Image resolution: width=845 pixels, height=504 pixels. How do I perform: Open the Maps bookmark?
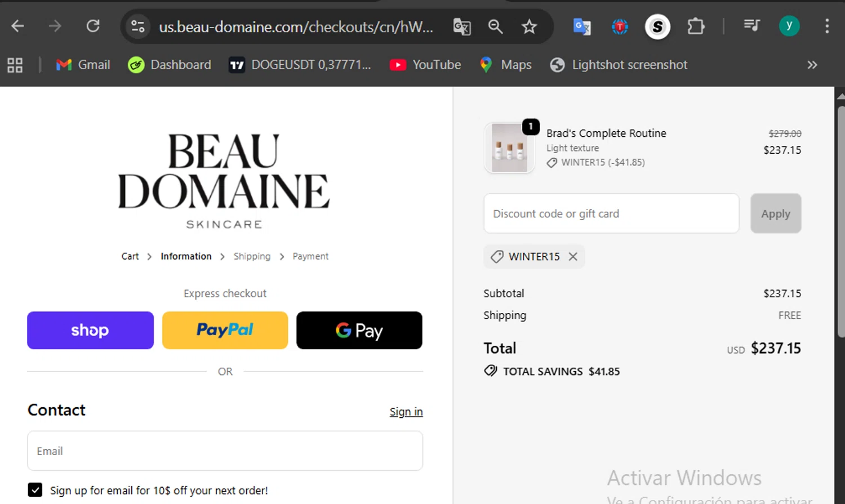tap(505, 65)
